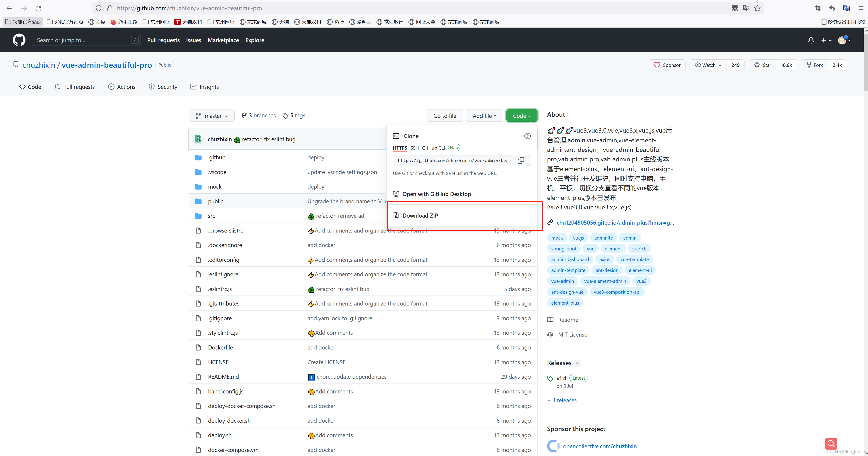The width and height of the screenshot is (868, 456).
Task: Reload the page with the browser refresh icon
Action: (38, 8)
